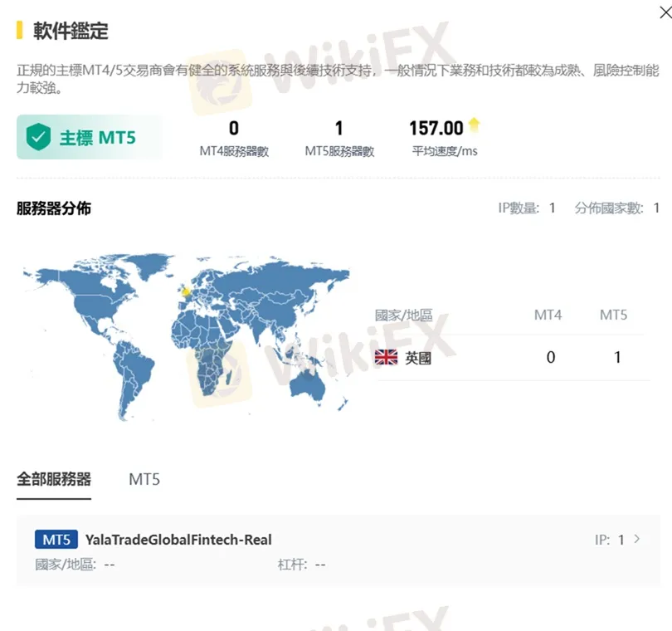
Task: Click the IP數量 count value
Action: (x=552, y=208)
